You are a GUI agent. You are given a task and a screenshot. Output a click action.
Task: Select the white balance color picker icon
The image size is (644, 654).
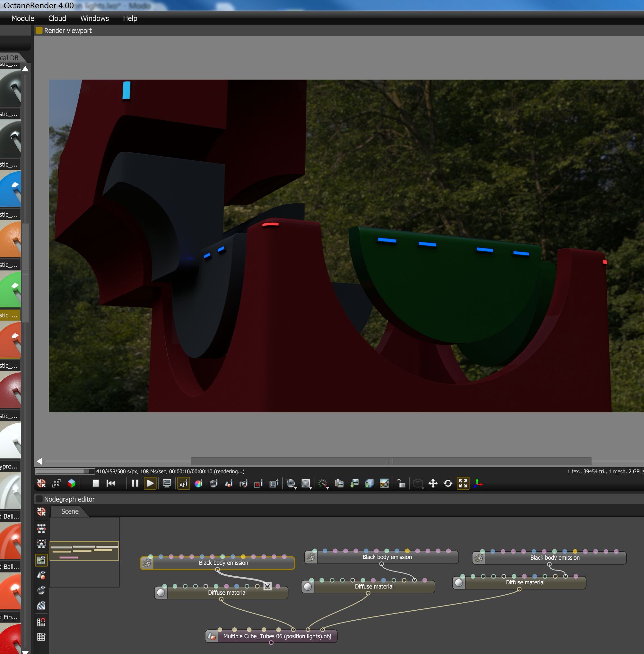tap(198, 484)
